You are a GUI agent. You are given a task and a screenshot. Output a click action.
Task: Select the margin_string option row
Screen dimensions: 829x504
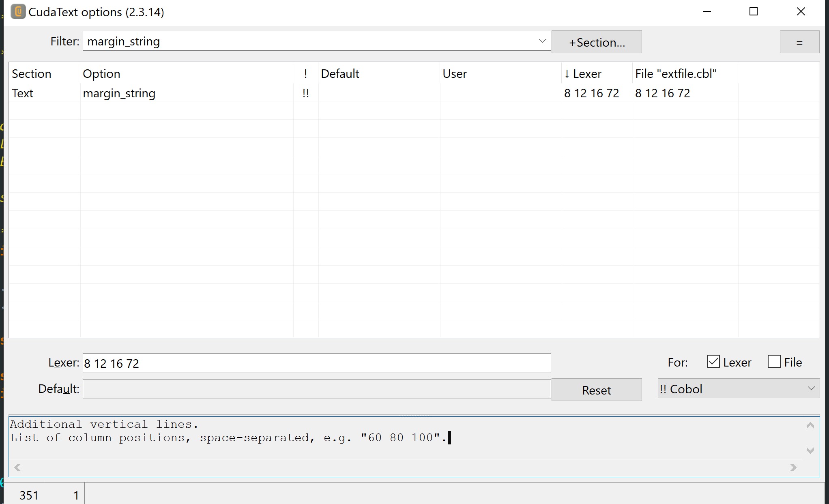point(119,93)
